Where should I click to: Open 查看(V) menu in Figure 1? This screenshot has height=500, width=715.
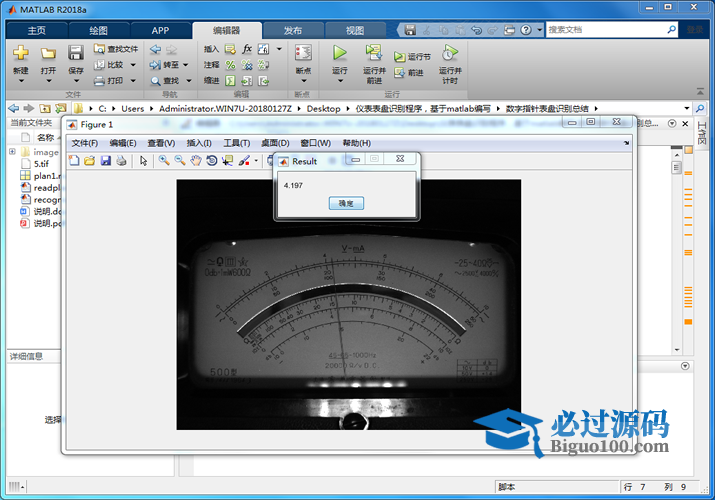[x=161, y=143]
